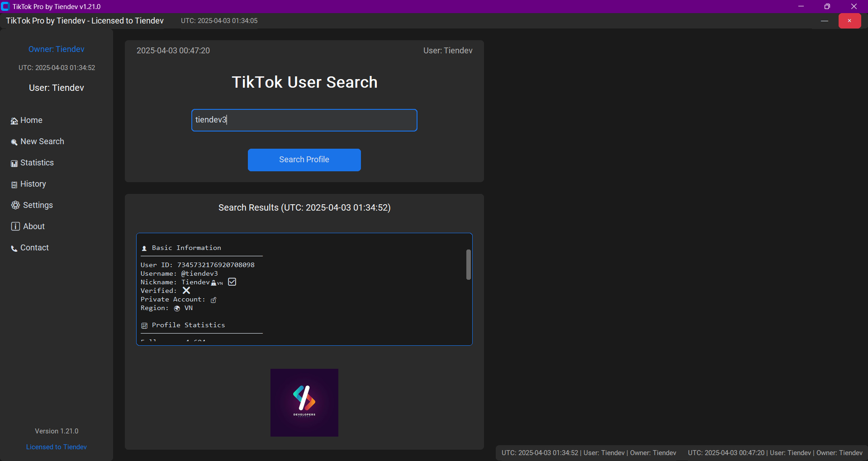Viewport: 868px width, 461px height.
Task: Open the Licensed to Tiendev link
Action: [57, 447]
